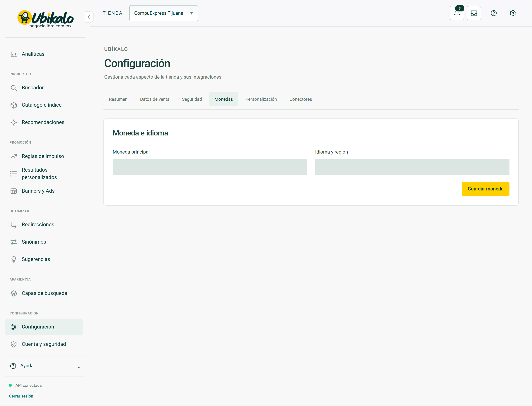Image resolution: width=532 pixels, height=406 pixels.
Task: Open the inbox tray icon
Action: 474,13
